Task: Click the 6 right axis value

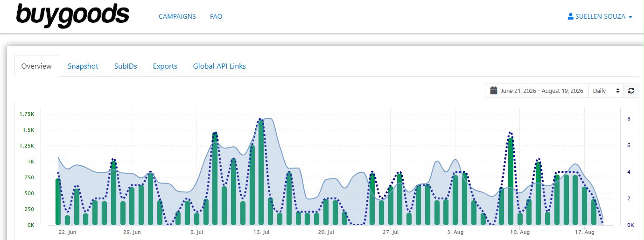Action: click(x=629, y=145)
